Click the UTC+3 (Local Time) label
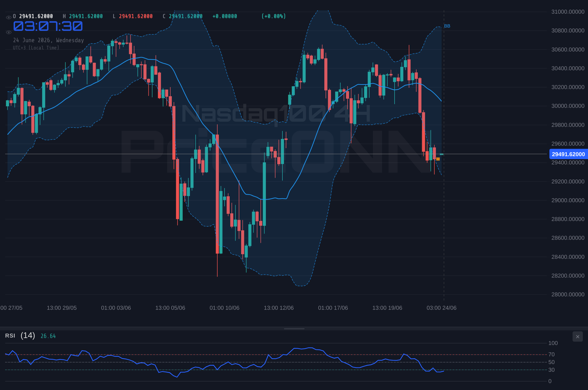Viewport: 588px width, 390px height. (x=36, y=48)
